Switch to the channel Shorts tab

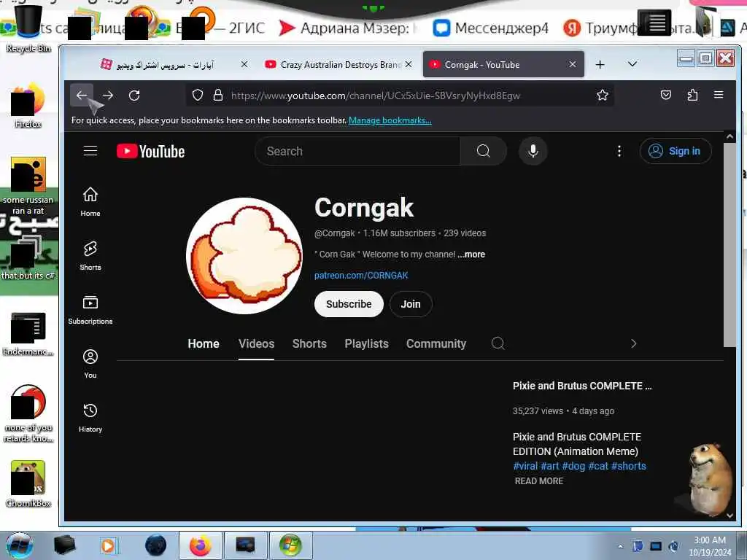tap(309, 344)
